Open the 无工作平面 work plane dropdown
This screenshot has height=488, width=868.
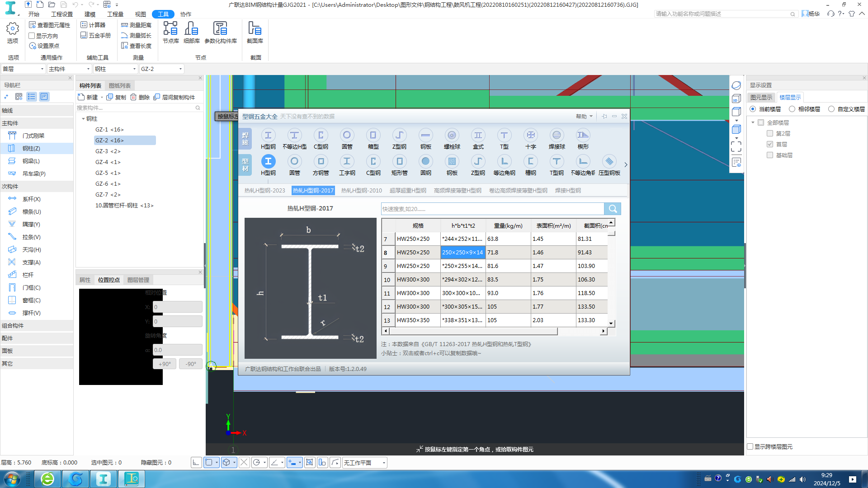click(364, 463)
